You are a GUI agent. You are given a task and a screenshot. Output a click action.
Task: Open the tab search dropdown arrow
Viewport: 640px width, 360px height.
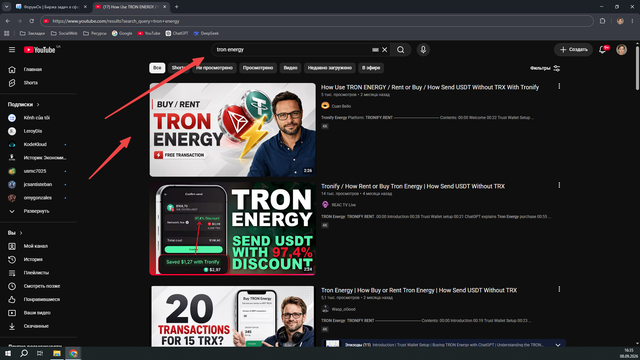point(7,7)
